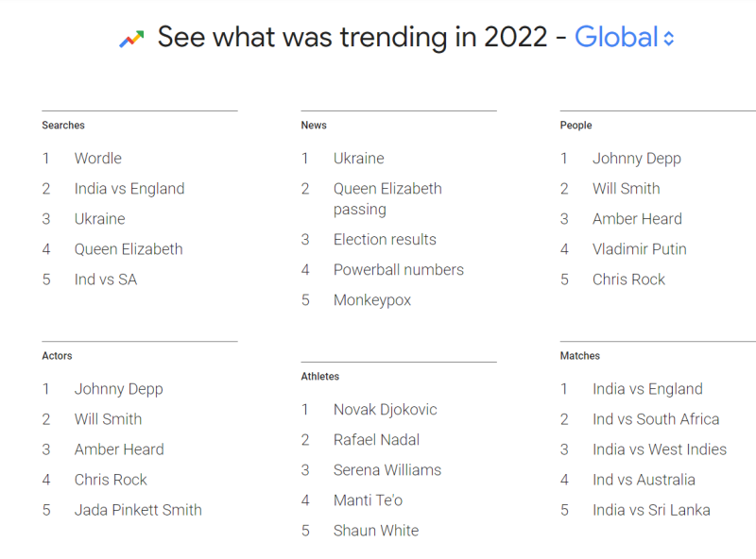
Task: Select Wordle in top Searches
Action: point(97,158)
